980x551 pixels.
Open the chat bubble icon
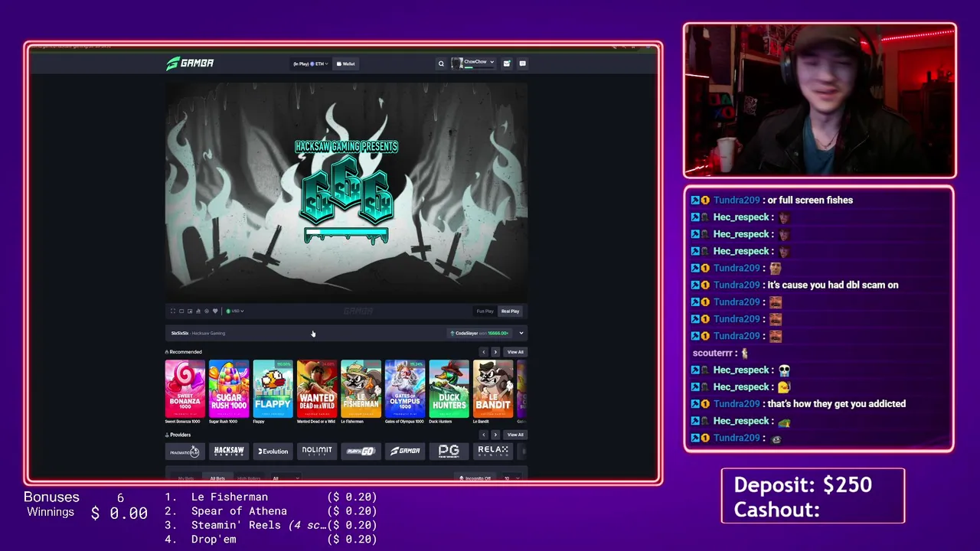tap(523, 64)
